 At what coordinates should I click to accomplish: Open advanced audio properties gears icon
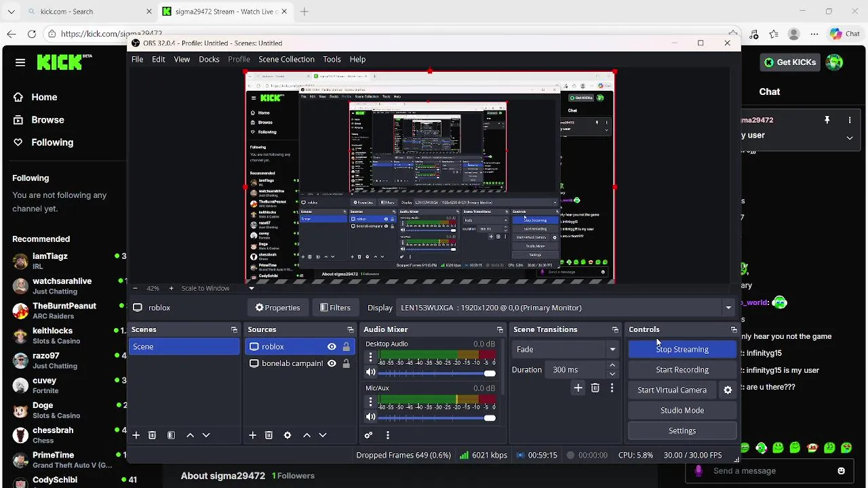(x=368, y=435)
